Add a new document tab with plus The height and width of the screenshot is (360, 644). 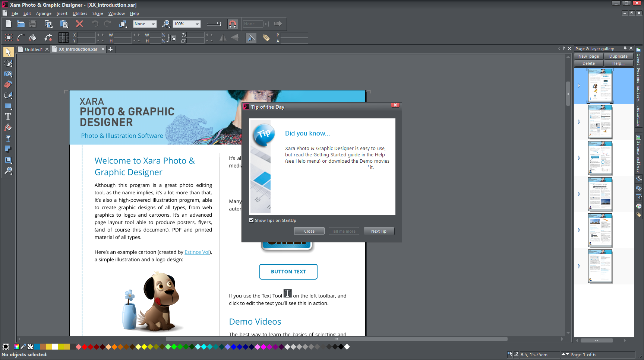[x=110, y=49]
